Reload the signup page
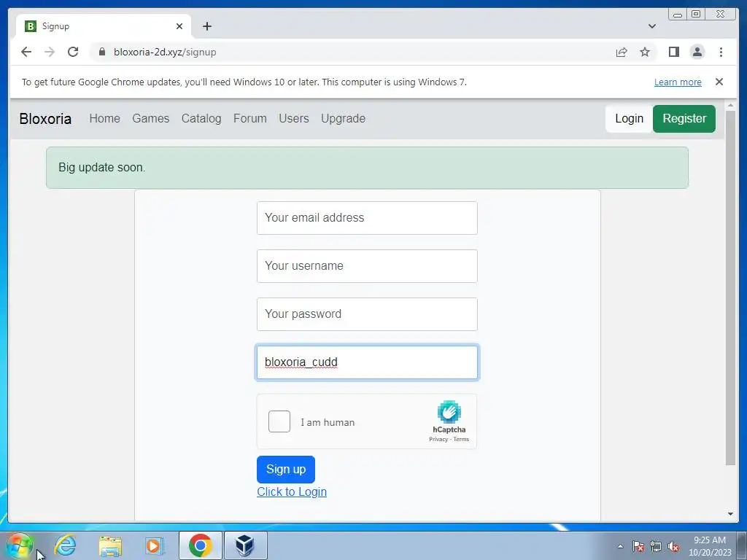 (x=73, y=52)
